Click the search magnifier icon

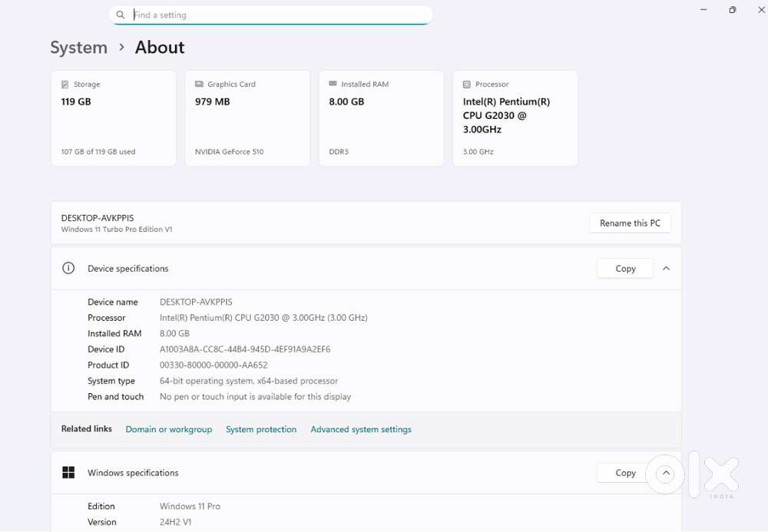click(x=121, y=15)
